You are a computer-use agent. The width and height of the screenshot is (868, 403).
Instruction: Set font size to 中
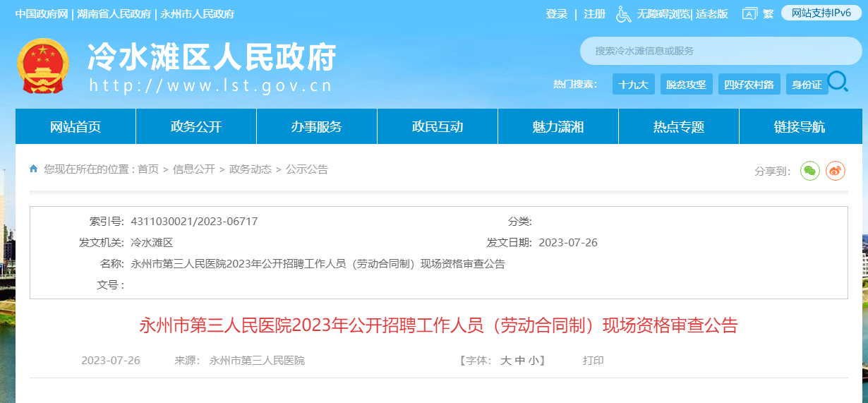click(x=520, y=361)
